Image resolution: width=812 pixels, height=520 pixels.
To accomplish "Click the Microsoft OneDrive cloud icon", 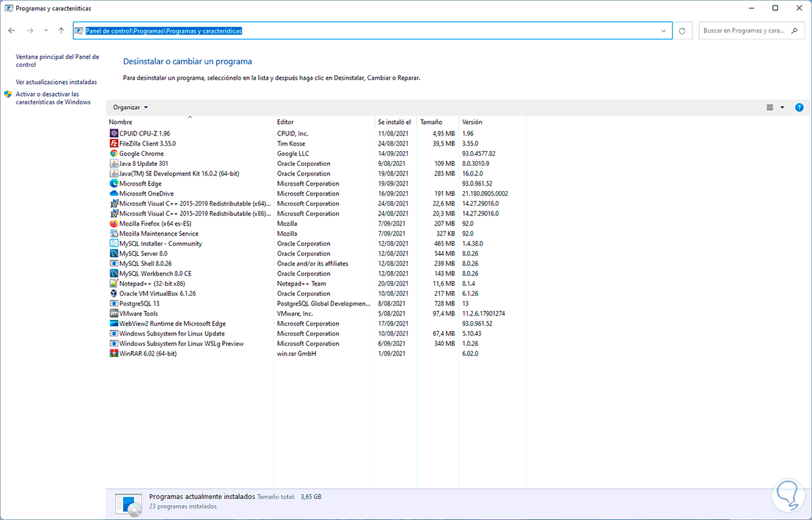I will (x=114, y=194).
